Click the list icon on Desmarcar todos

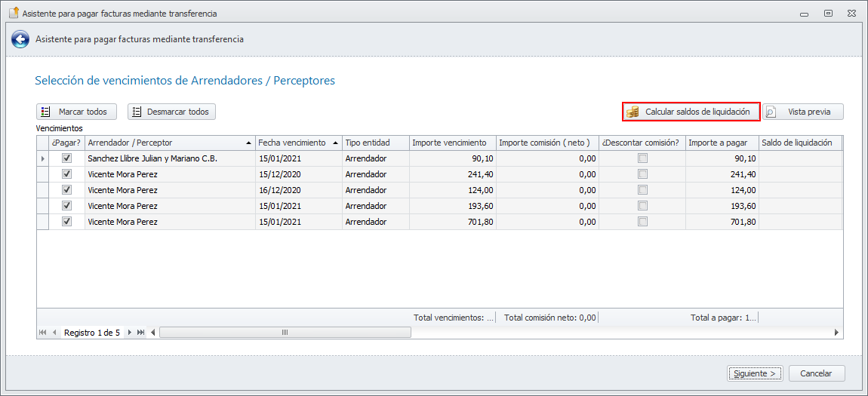(137, 112)
